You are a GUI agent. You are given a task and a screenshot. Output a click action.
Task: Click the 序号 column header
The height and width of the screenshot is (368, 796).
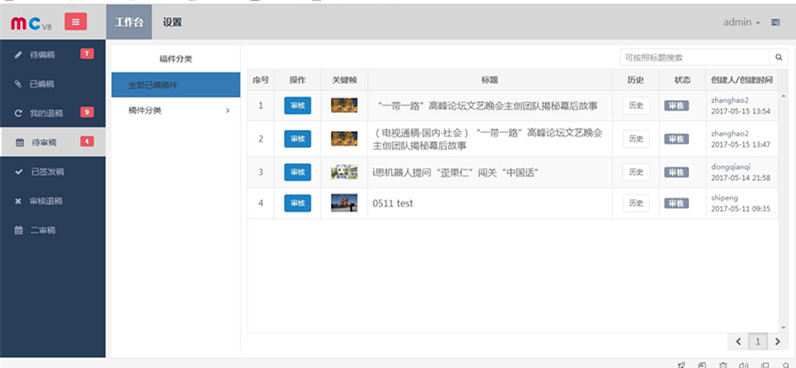(x=260, y=80)
